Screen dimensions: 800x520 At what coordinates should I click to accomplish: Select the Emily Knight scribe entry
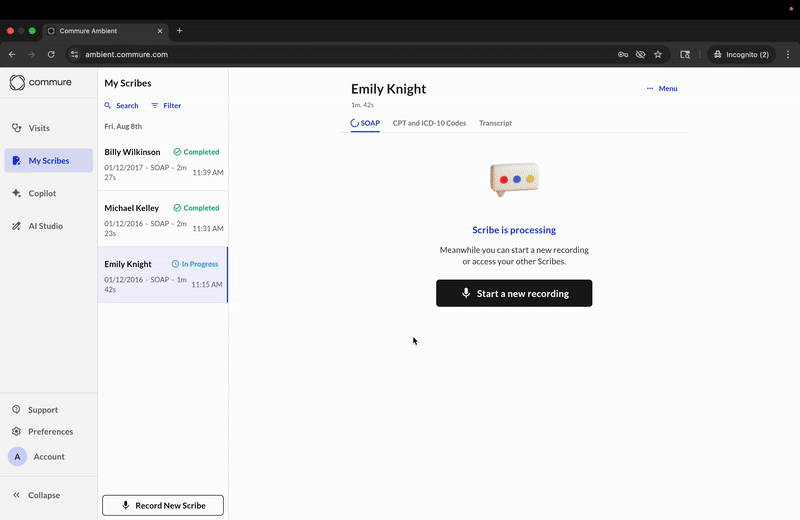pos(163,275)
